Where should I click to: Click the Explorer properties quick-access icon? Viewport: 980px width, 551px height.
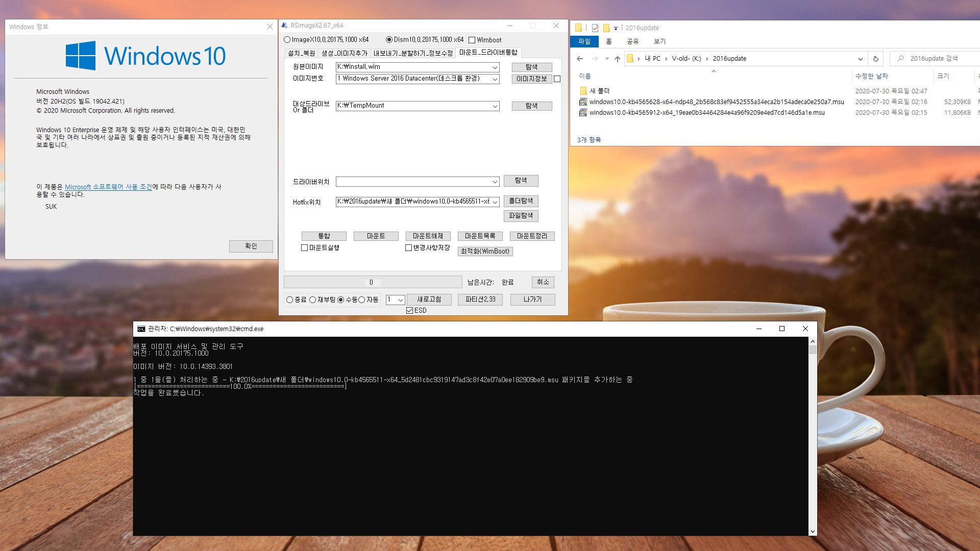coord(595,28)
